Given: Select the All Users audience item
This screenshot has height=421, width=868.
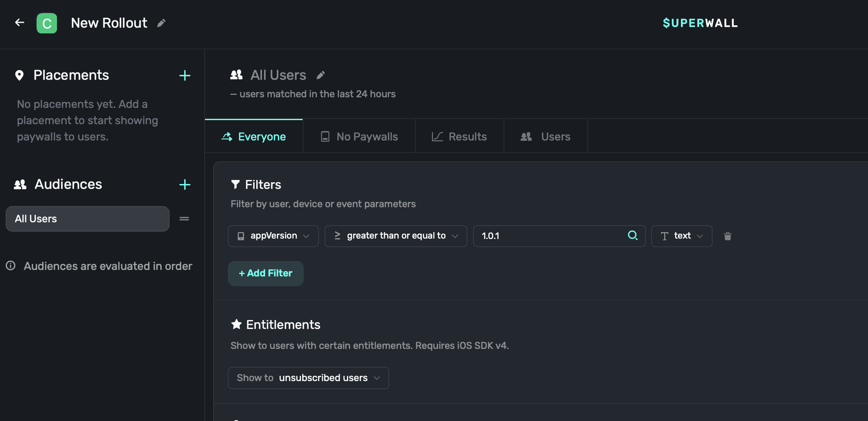Looking at the screenshot, I should (87, 219).
